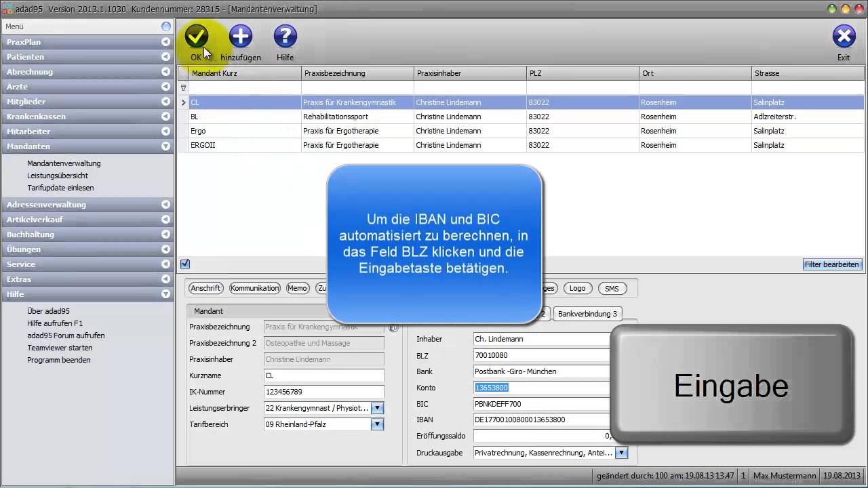Click the Exit X icon
This screenshot has height=488, width=868.
click(844, 37)
